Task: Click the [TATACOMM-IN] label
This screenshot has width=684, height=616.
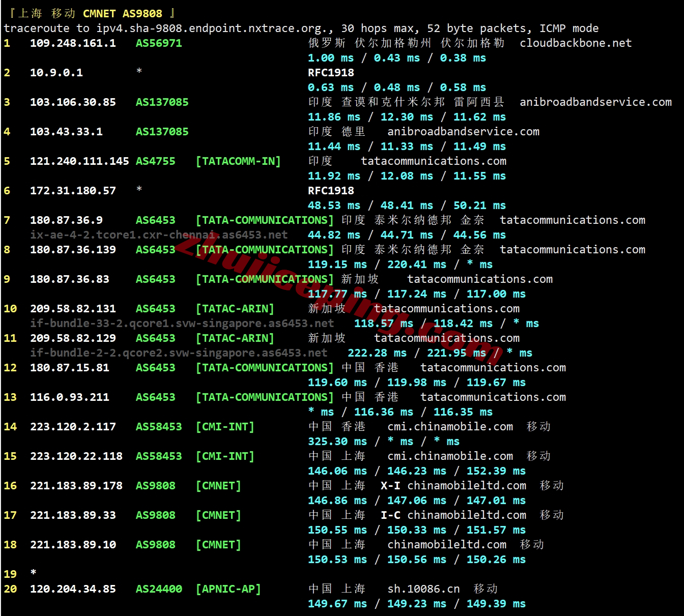Action: 238,161
